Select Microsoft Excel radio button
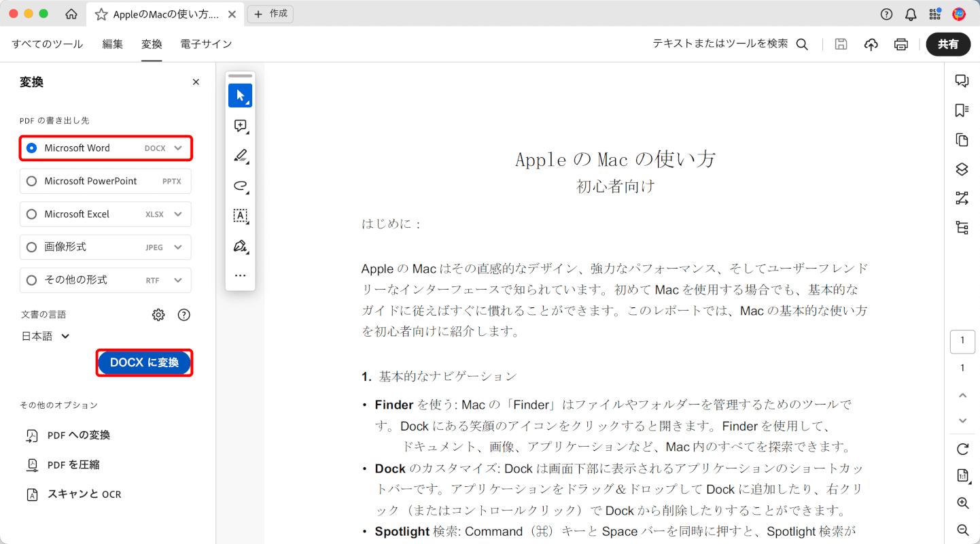The width and height of the screenshot is (980, 544). pyautogui.click(x=31, y=214)
